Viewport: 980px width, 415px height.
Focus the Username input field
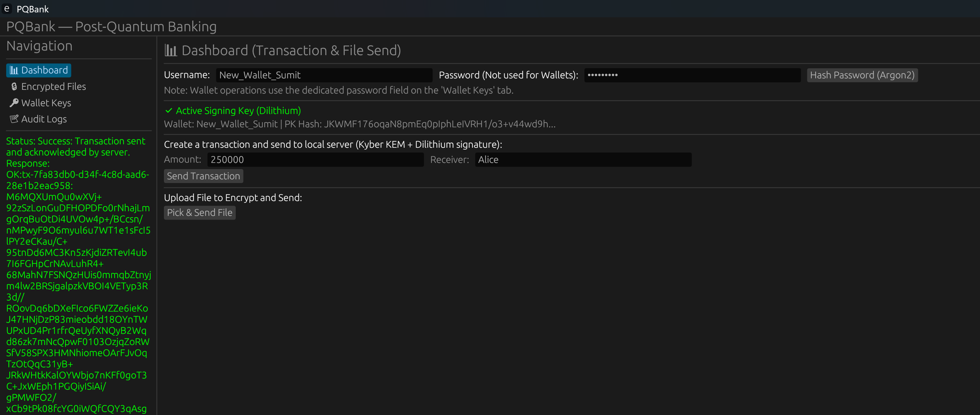324,75
